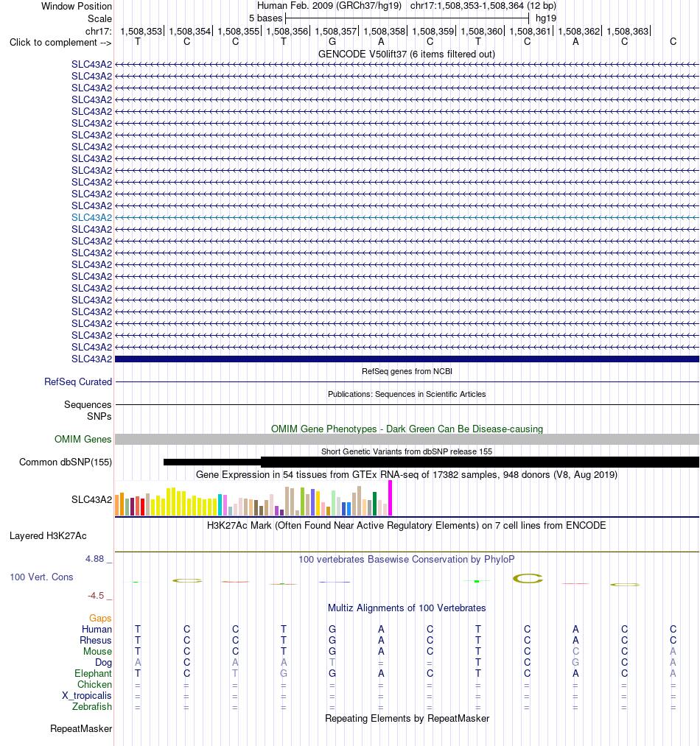The height and width of the screenshot is (746, 700).
Task: Click the GENCODE V50lift37 track title
Action: pyautogui.click(x=407, y=54)
